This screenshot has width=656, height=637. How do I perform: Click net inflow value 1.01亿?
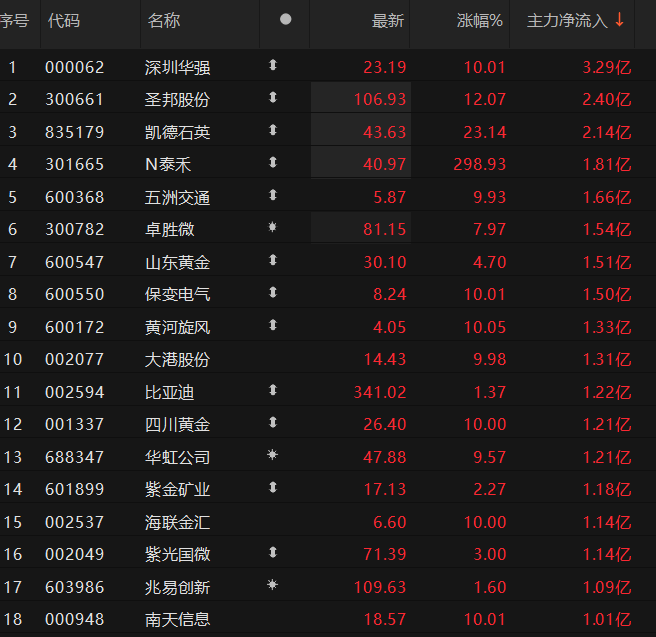tap(607, 619)
